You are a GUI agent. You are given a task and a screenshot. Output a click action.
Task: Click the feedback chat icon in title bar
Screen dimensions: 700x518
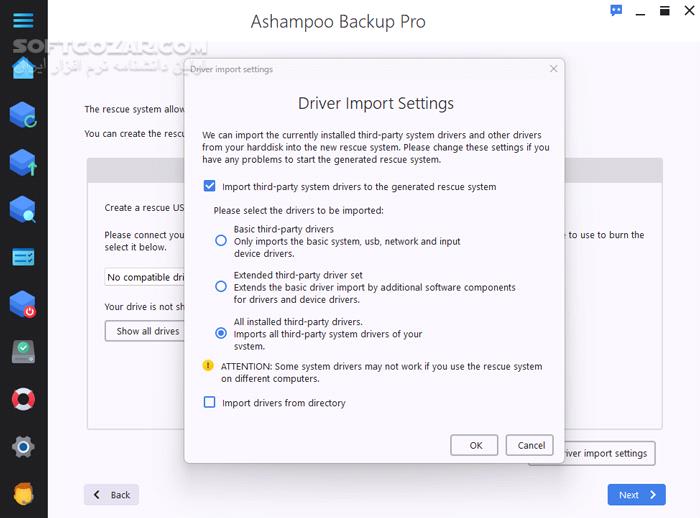pos(616,10)
